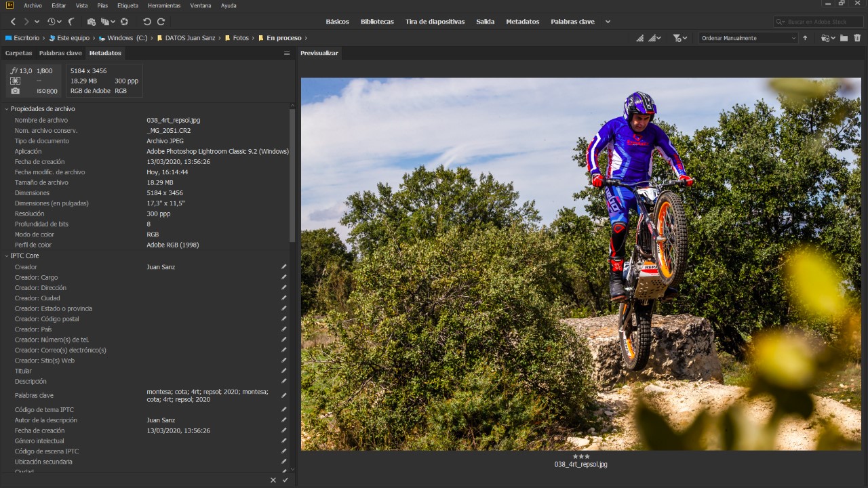Click pencil icon beside Titular row
Viewport: 868px width, 488px height.
(284, 371)
